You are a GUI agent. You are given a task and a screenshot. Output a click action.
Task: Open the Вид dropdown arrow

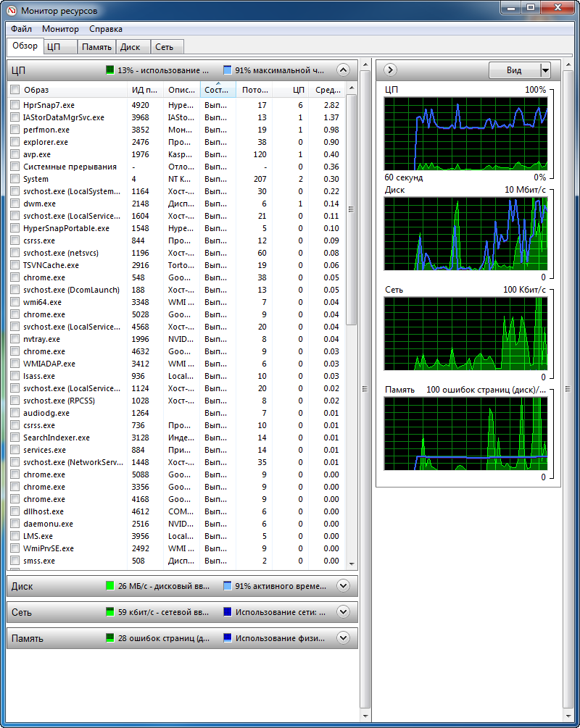pyautogui.click(x=545, y=70)
